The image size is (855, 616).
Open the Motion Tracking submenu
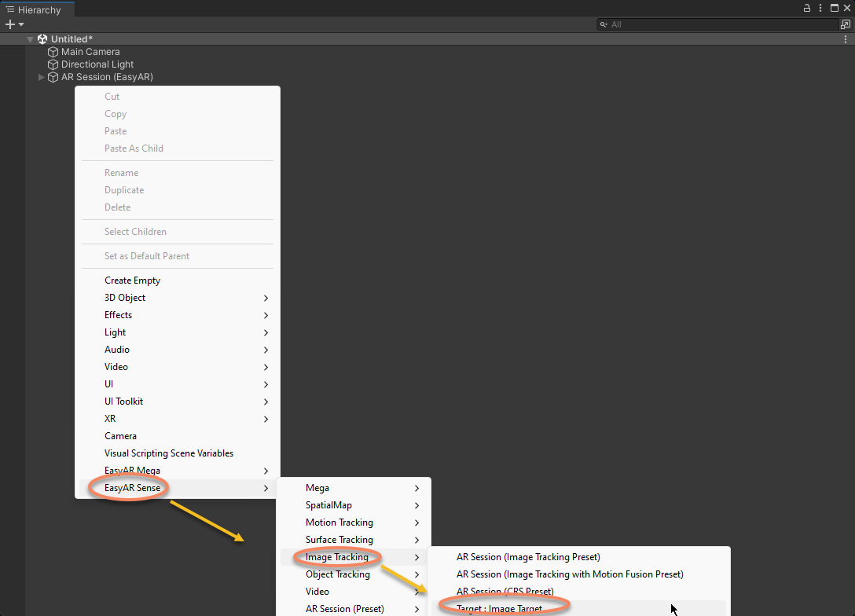coord(339,522)
